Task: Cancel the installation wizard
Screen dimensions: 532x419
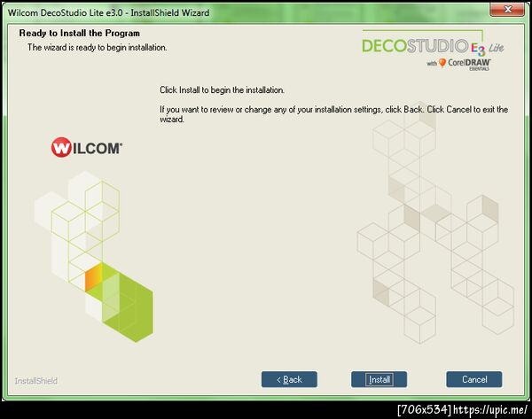Action: [474, 379]
